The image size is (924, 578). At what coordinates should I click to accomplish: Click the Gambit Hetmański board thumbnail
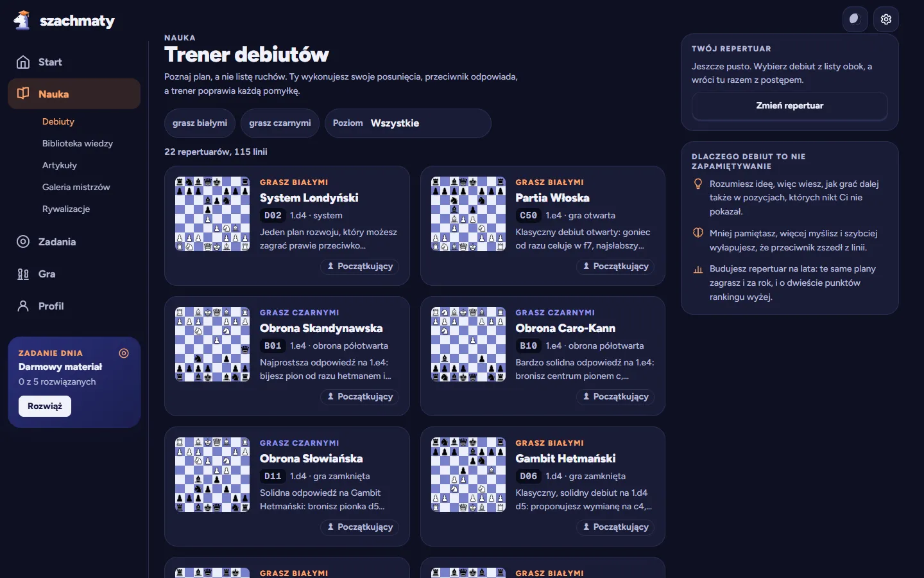(468, 475)
